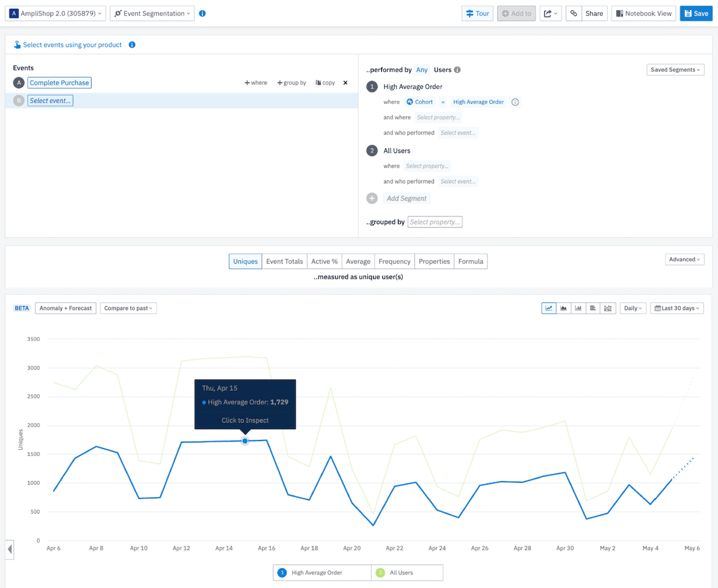718x588 pixels.
Task: Open the Last 30 days date picker
Action: pyautogui.click(x=677, y=308)
